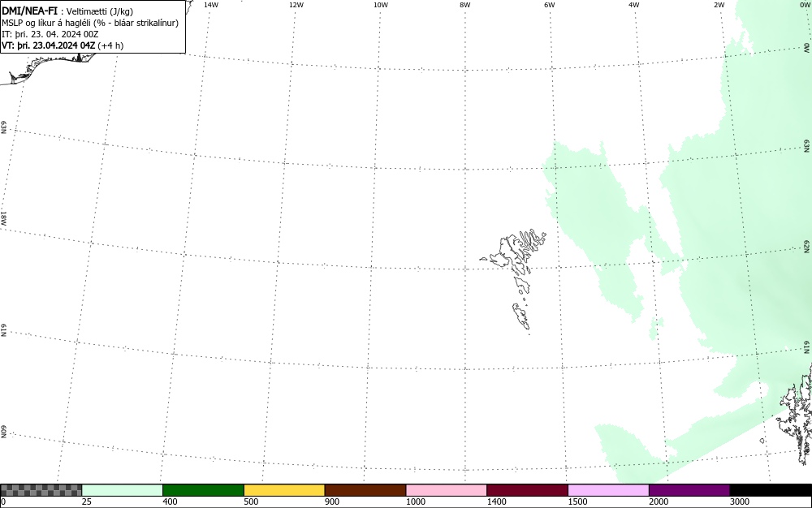
Task: Select the yellow 500–900 legend swatch
Action: tap(284, 490)
